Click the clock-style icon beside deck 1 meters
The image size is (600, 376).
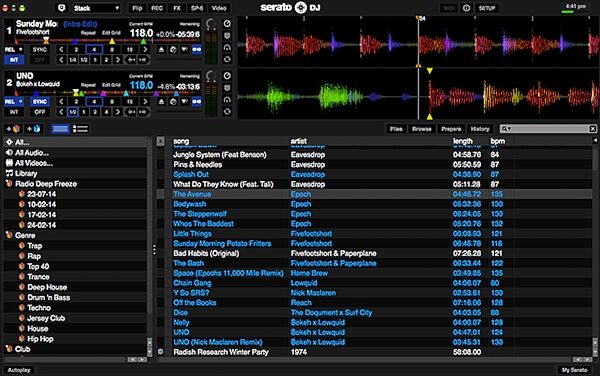click(x=227, y=24)
